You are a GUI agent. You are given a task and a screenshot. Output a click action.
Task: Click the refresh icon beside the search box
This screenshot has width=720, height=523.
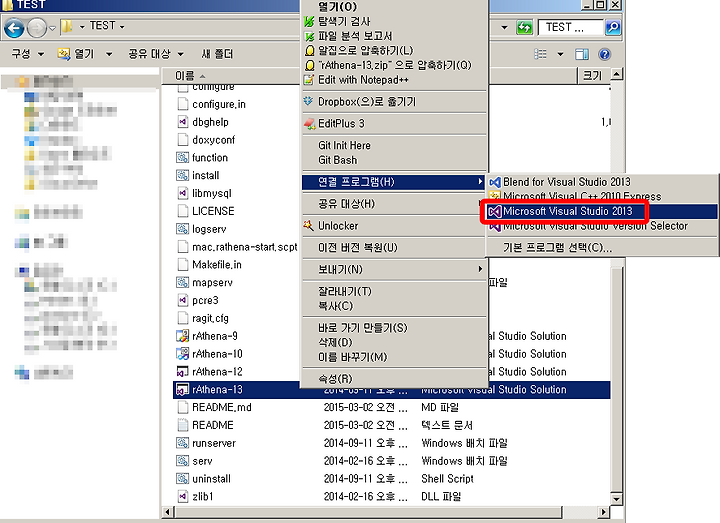524,28
